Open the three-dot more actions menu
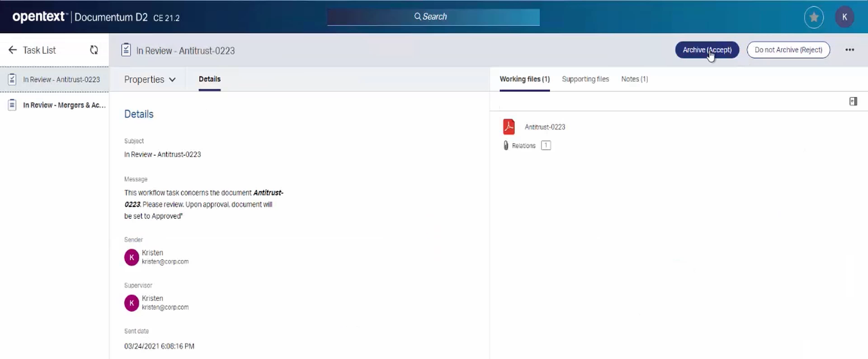This screenshot has height=359, width=868. [x=849, y=50]
